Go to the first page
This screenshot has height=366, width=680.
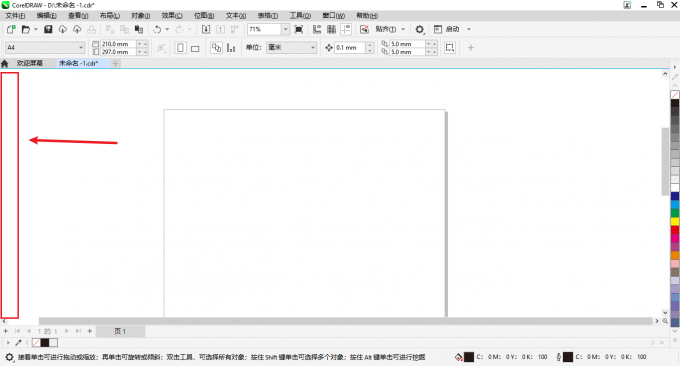(x=17, y=331)
